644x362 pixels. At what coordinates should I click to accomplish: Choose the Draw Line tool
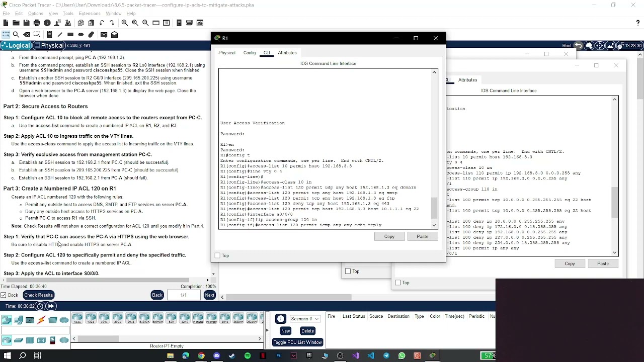click(60, 34)
